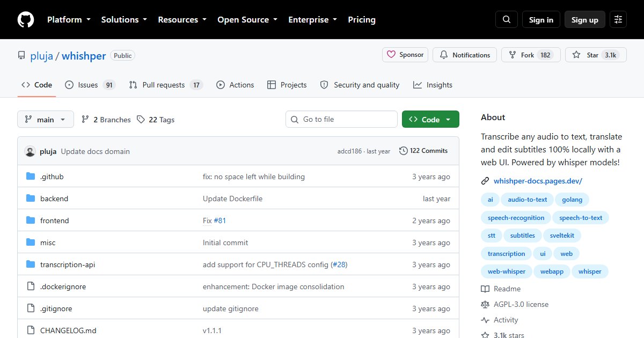The width and height of the screenshot is (644, 338).
Task: Visit whishper-docs.pages.dev link
Action: point(538,181)
